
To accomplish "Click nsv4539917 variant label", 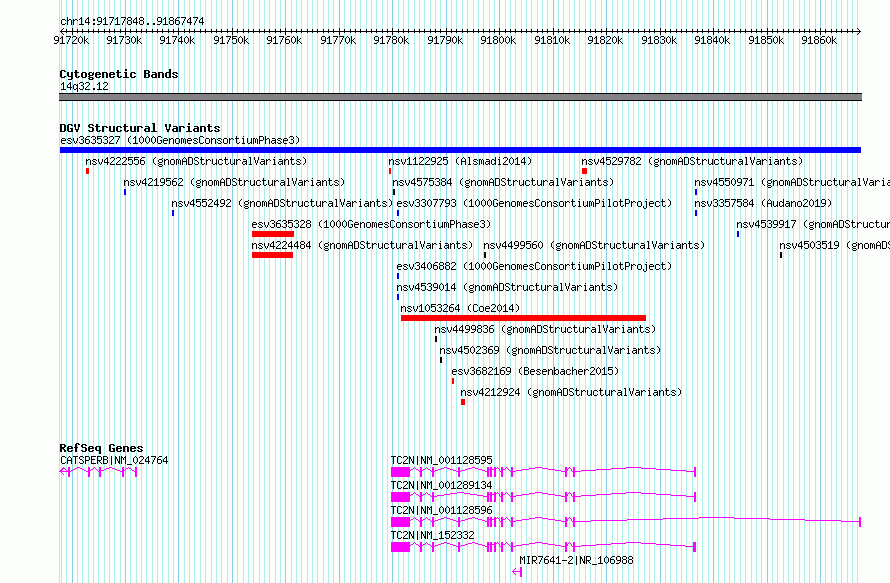I will 813,224.
